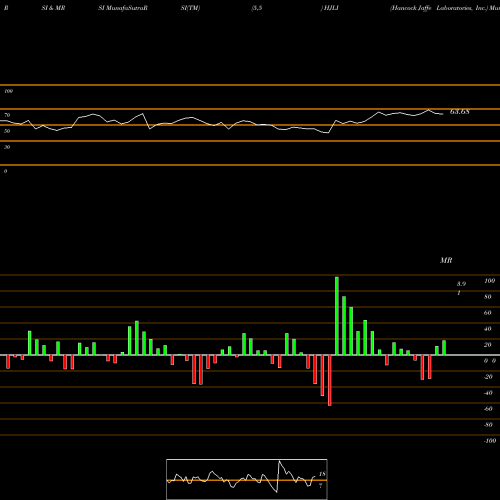Click the -80 label on the MR scale
The image size is (500, 500).
click(x=488, y=425)
